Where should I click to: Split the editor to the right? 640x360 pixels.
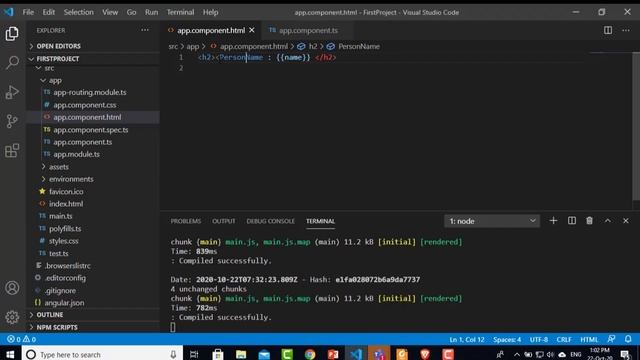tap(608, 30)
